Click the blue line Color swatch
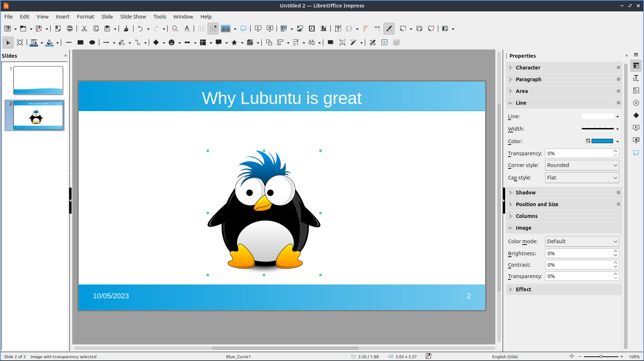644x361 pixels. [602, 141]
